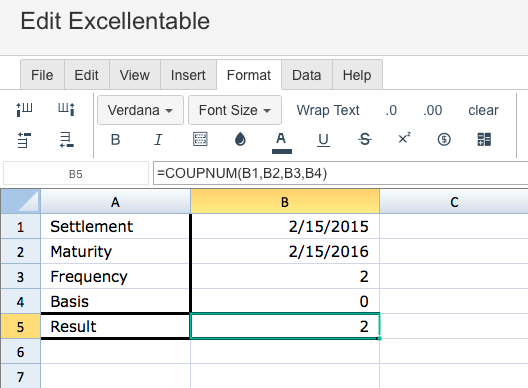Click the insert column right icon
This screenshot has width=528, height=388.
tap(66, 109)
